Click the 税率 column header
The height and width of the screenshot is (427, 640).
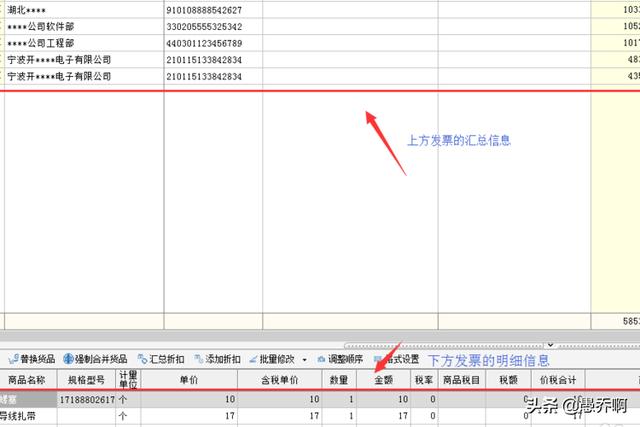point(423,380)
